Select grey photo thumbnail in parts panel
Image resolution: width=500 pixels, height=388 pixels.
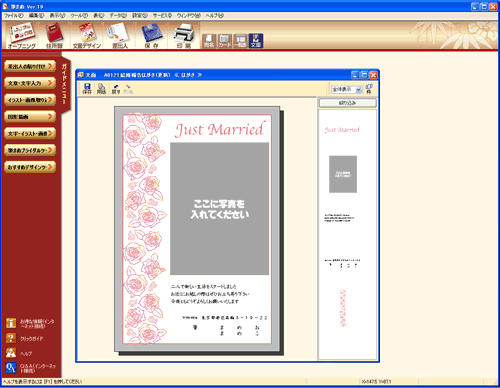tap(343, 174)
